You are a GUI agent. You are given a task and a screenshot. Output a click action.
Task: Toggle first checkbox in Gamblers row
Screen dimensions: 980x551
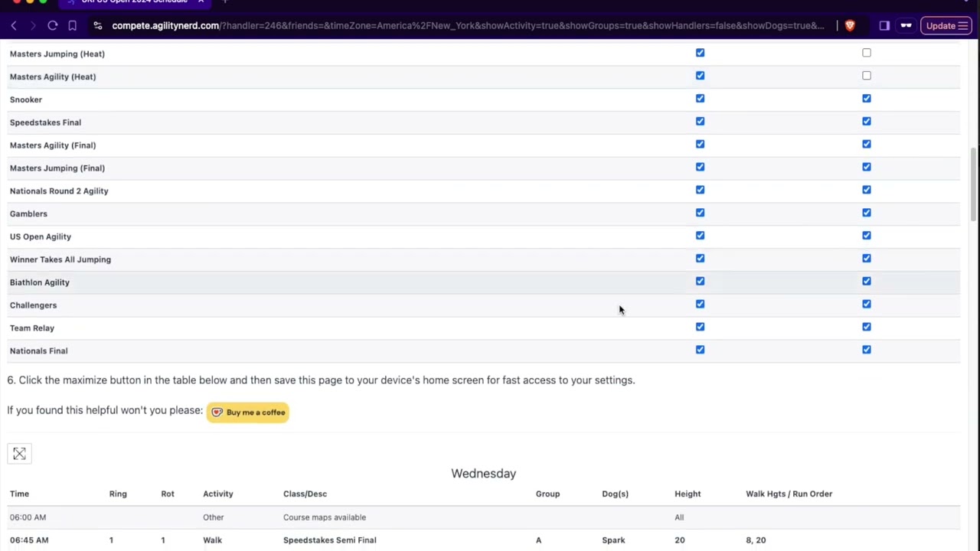[700, 213]
